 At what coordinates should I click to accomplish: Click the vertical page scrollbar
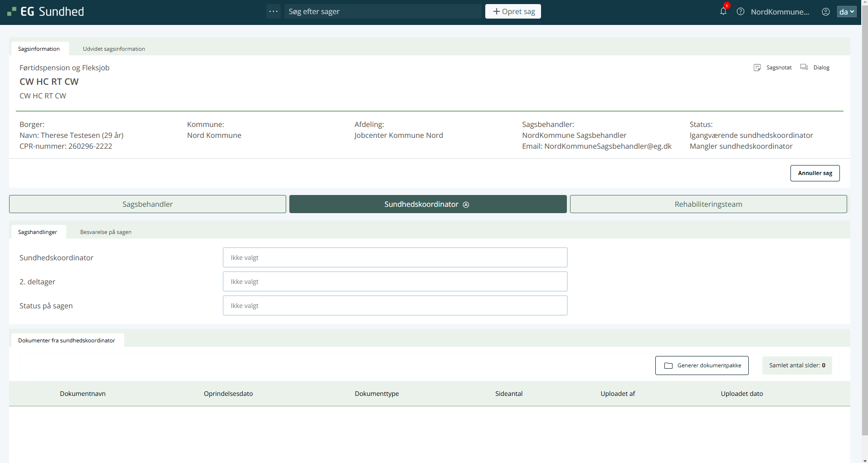click(x=864, y=227)
